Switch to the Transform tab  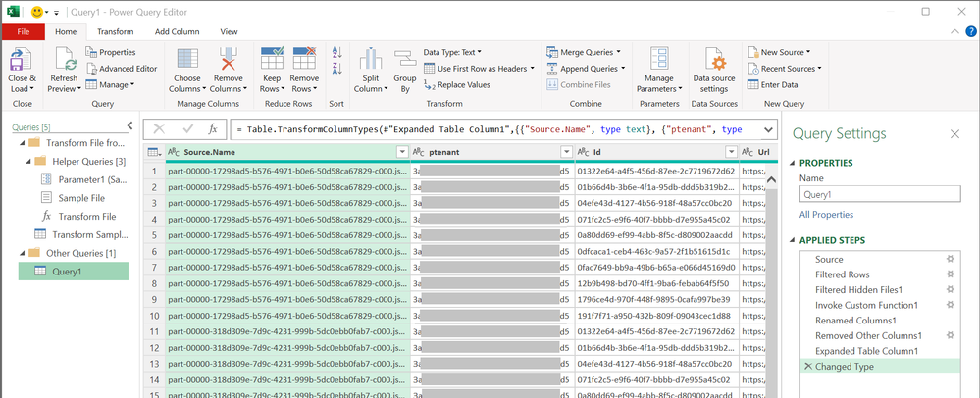(x=116, y=32)
